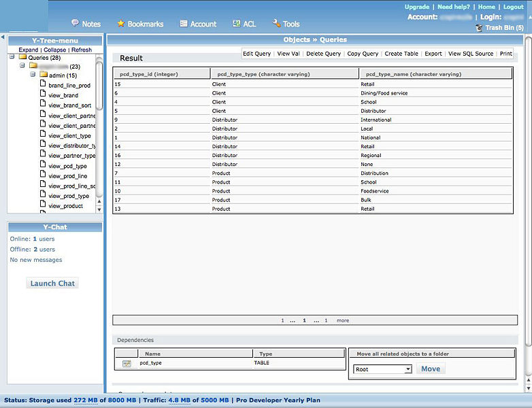Click the Account icon in top navigation
532x408 pixels.
tap(184, 23)
